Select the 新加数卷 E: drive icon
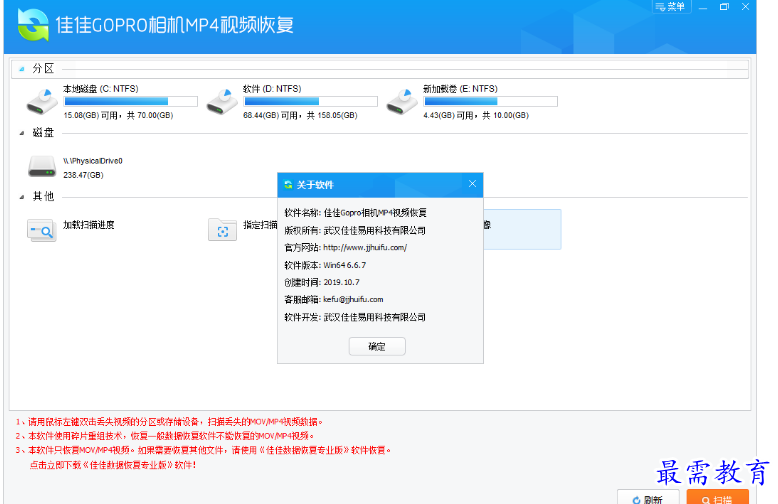Image resolution: width=778 pixels, height=504 pixels. (x=401, y=101)
